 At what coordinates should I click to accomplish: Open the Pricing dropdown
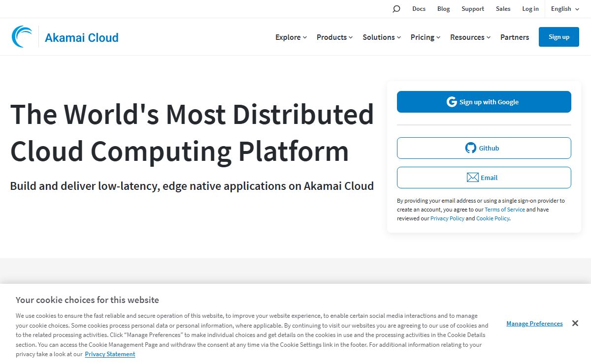[426, 37]
